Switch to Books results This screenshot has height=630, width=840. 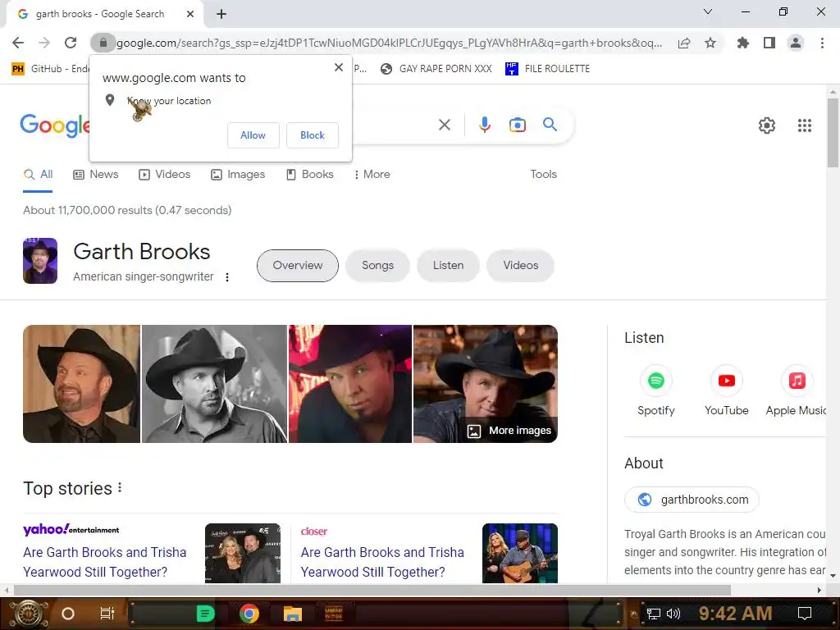(x=309, y=174)
